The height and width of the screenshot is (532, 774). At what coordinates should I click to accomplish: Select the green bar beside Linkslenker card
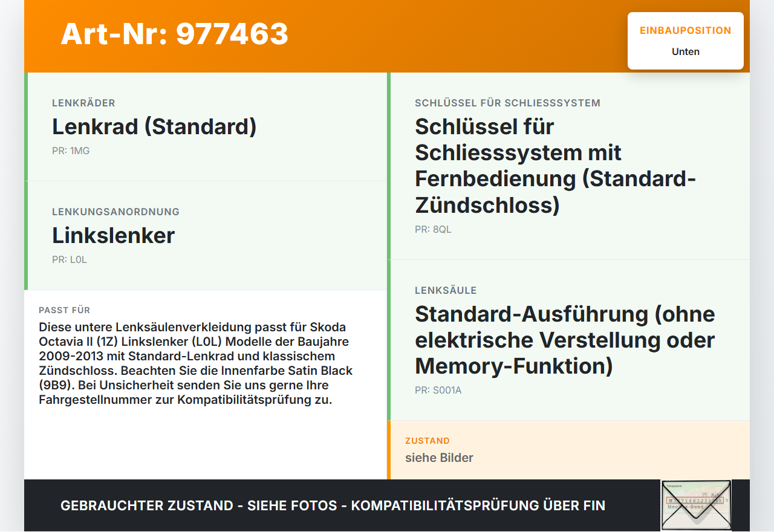coord(25,235)
